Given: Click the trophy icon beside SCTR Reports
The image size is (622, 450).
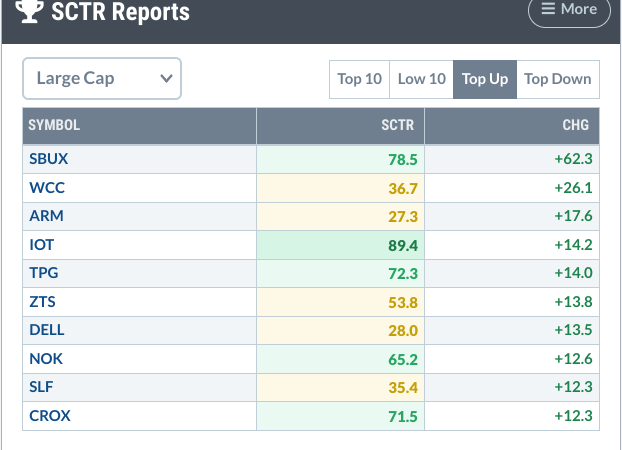Looking at the screenshot, I should [x=29, y=11].
